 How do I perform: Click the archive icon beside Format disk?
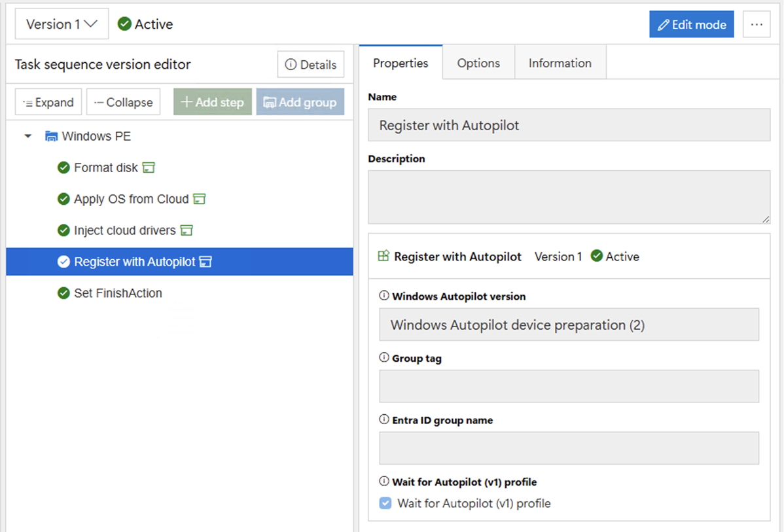click(149, 168)
